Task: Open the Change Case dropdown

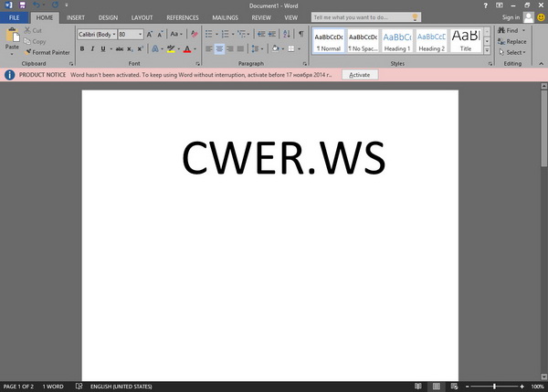Action: point(176,35)
